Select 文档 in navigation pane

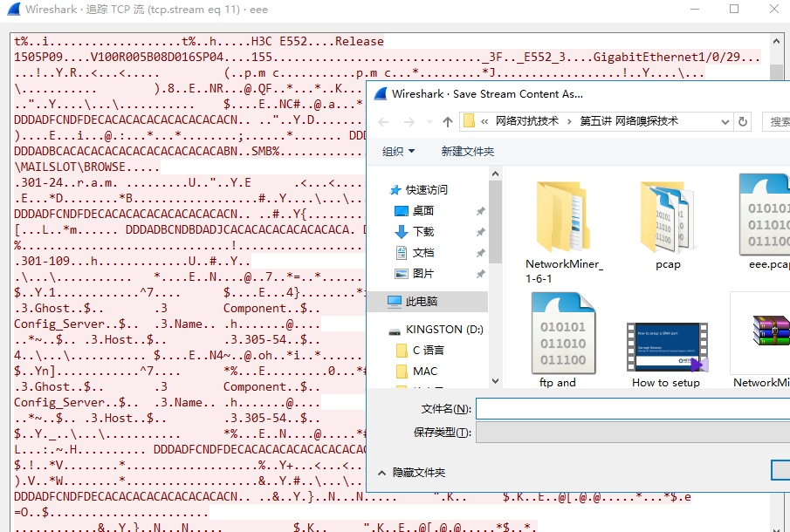(x=414, y=253)
